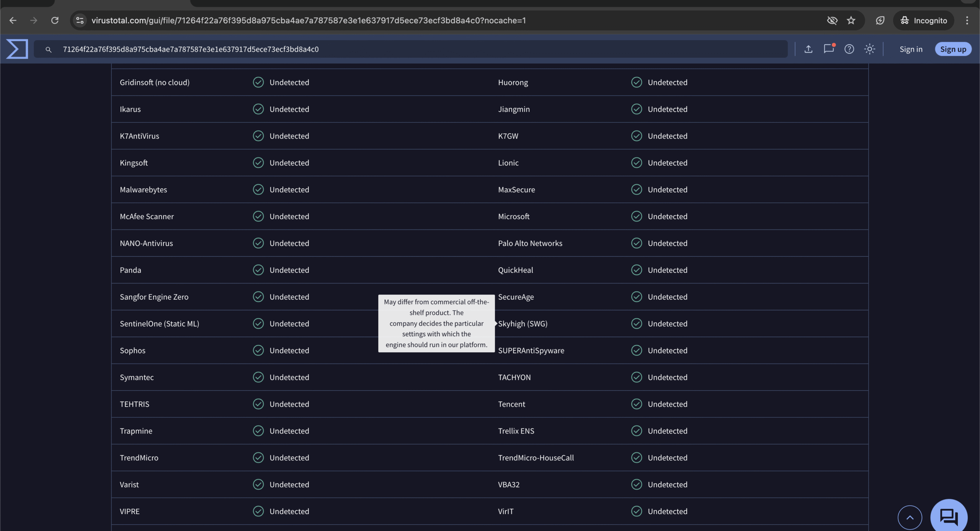Image resolution: width=980 pixels, height=531 pixels.
Task: Click the scroll-to-top chevron button
Action: pos(910,518)
